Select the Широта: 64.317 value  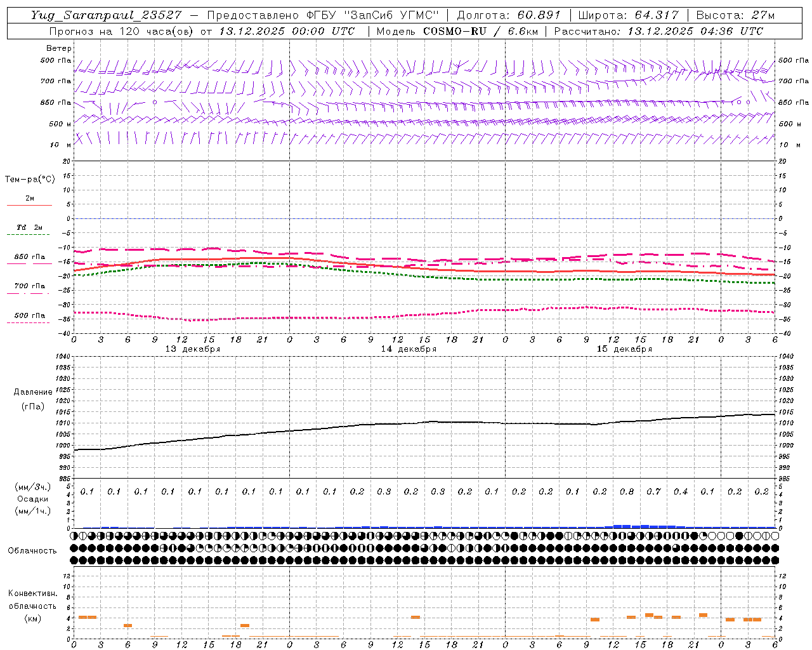pos(628,15)
